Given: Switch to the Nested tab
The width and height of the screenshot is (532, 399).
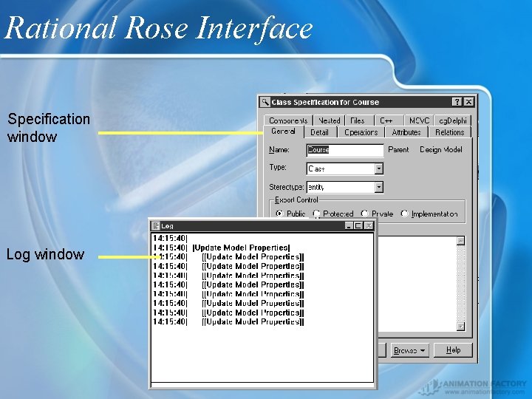Looking at the screenshot, I should coord(329,120).
